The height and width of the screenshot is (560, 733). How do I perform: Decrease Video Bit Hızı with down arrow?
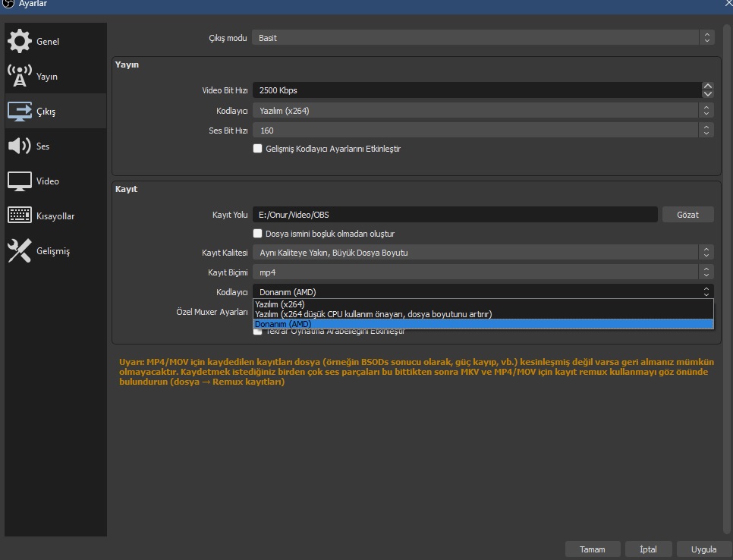tap(708, 94)
